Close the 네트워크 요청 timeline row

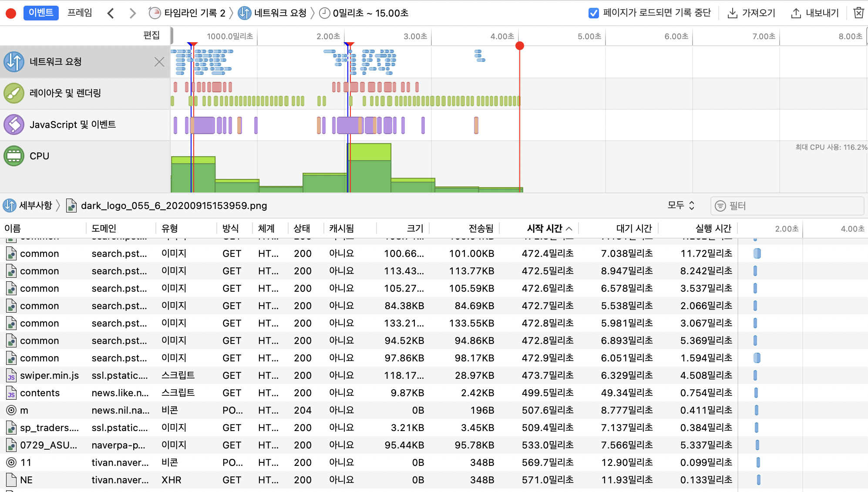[x=159, y=62]
